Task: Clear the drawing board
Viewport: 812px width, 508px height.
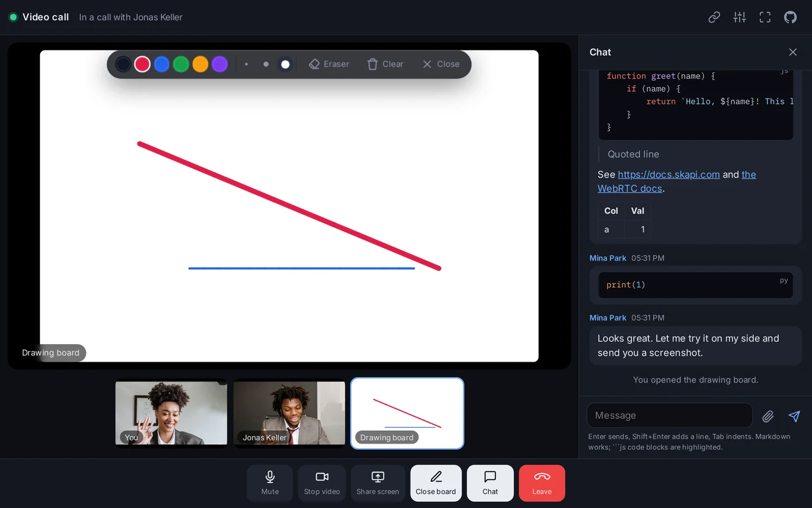Action: tap(385, 64)
